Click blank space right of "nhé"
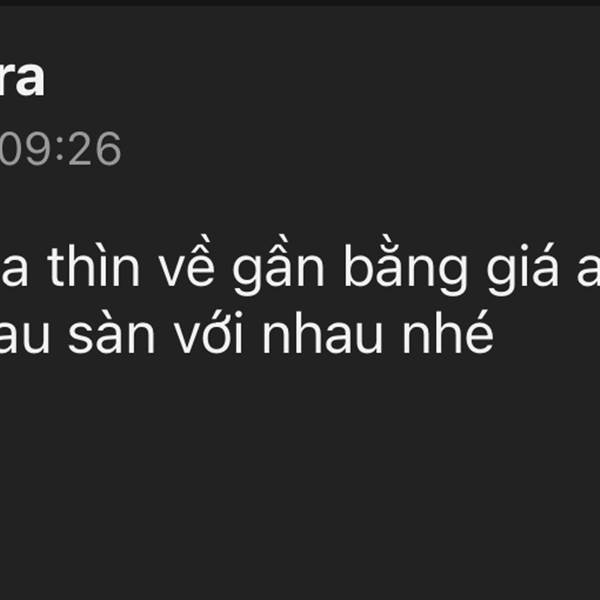This screenshot has width=600, height=600. pos(547,333)
